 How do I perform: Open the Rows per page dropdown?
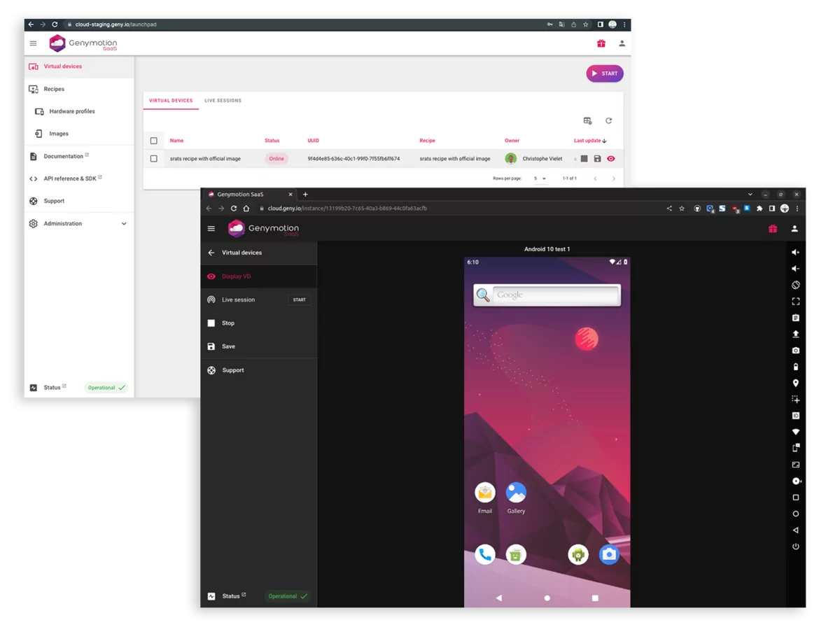point(540,178)
